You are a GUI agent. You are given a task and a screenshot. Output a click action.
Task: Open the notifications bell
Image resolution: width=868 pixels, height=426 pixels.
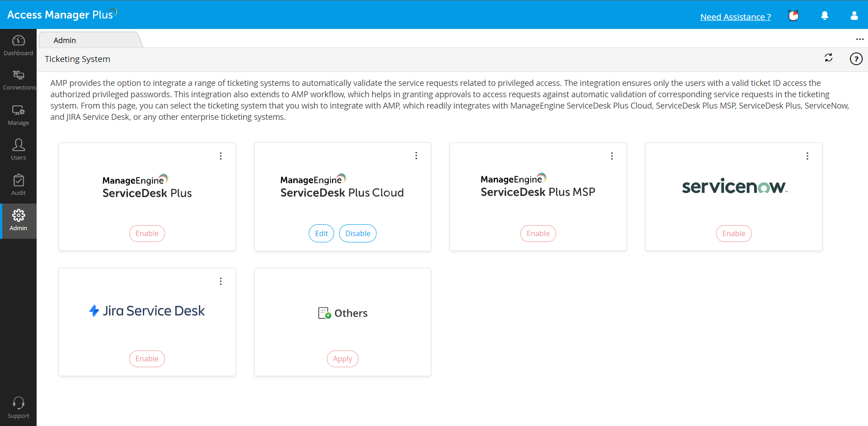click(x=825, y=16)
